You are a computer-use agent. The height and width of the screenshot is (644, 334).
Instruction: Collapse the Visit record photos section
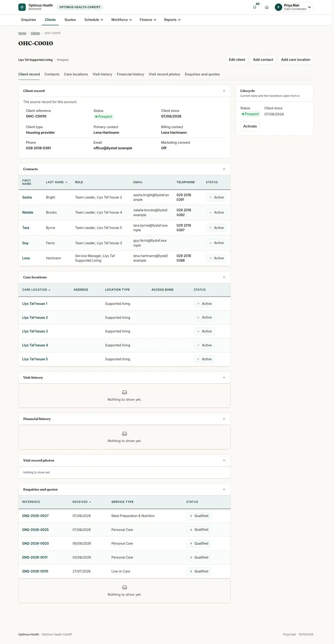[224, 460]
